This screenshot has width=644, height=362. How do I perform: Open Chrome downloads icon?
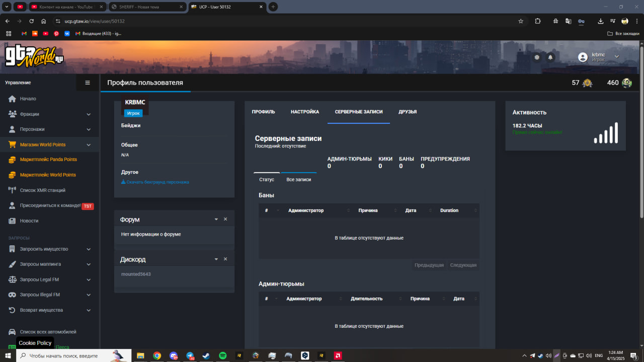pyautogui.click(x=600, y=21)
